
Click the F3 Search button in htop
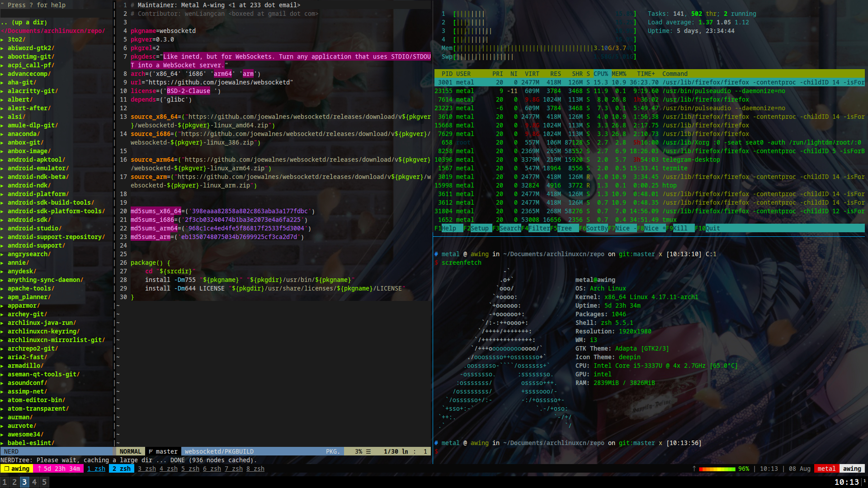tap(507, 229)
